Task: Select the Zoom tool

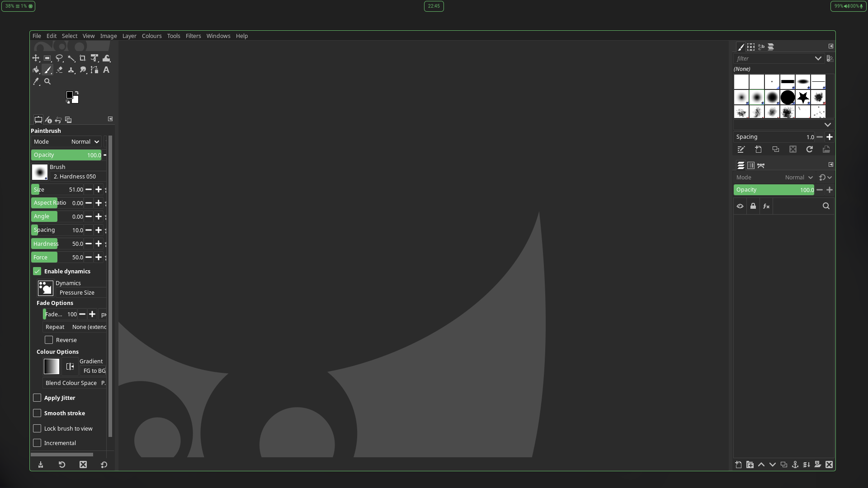Action: [47, 82]
